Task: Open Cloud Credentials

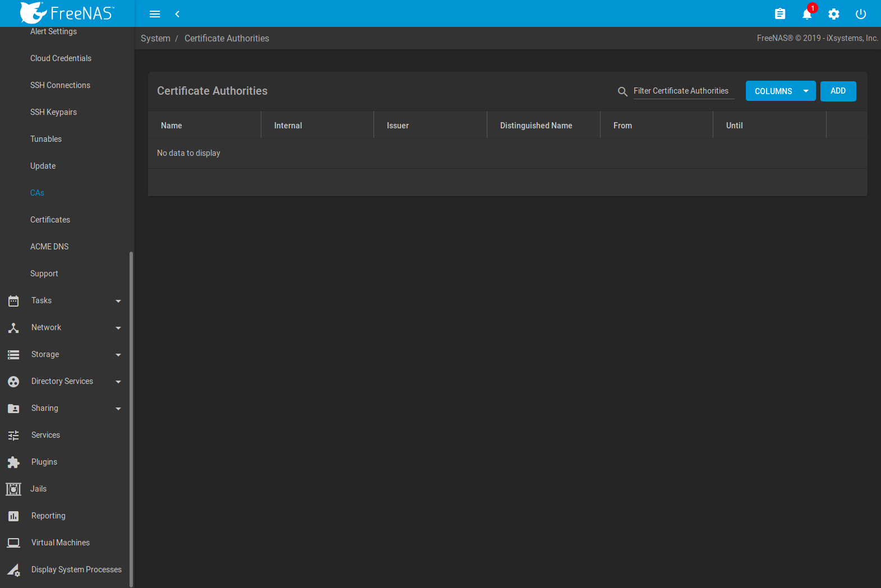Action: point(61,58)
